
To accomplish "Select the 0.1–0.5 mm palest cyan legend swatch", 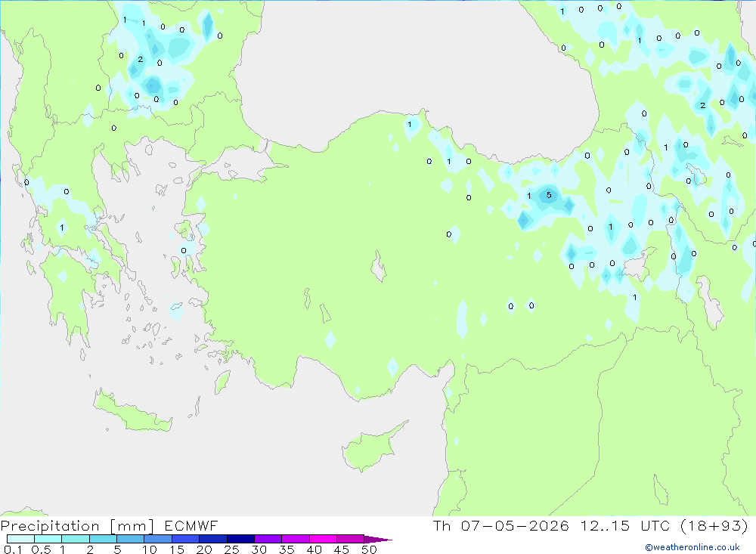I will 20,539.
